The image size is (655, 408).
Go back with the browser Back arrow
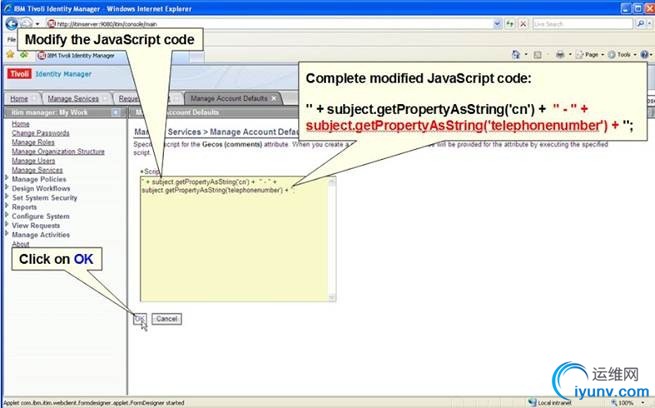(11, 23)
